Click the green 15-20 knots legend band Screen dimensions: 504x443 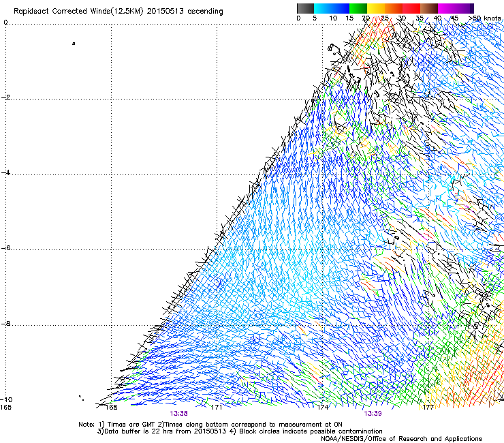coord(358,8)
